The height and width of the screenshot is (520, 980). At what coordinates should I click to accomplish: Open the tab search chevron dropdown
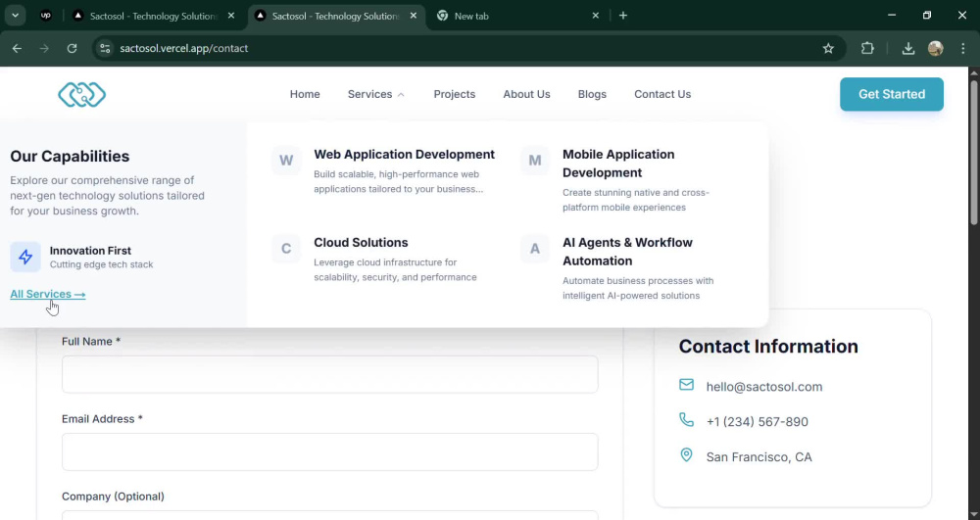(x=15, y=16)
